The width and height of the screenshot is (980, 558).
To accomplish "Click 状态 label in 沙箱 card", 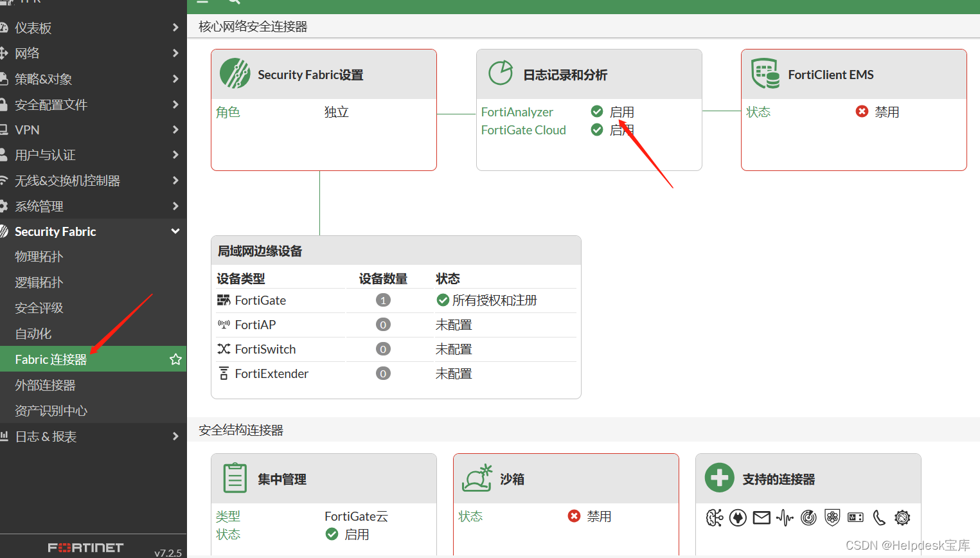I will coord(470,516).
